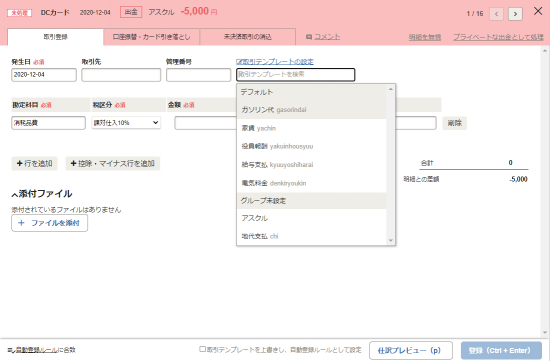The height and width of the screenshot is (361, 550).
Task: Collapse the 添付ファイル section
Action: pyautogui.click(x=41, y=194)
